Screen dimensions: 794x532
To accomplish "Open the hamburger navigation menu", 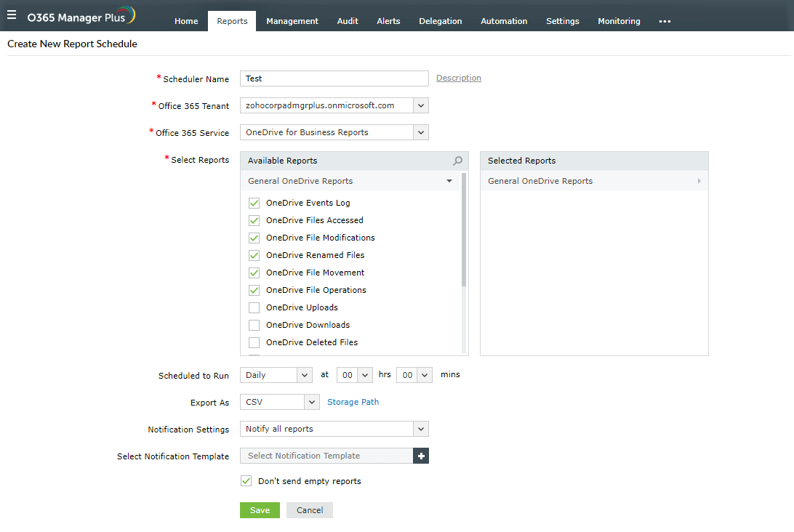I will pyautogui.click(x=12, y=15).
